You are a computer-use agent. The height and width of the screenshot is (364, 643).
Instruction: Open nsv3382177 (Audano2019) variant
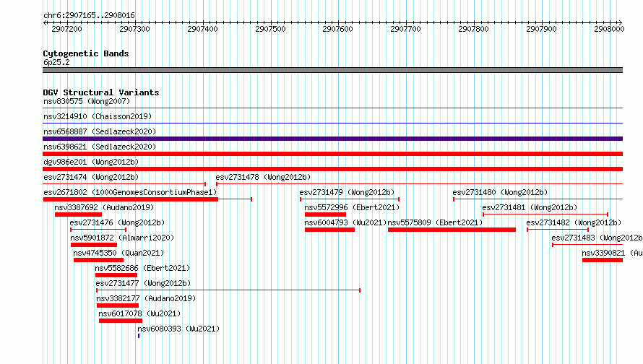tap(146, 298)
